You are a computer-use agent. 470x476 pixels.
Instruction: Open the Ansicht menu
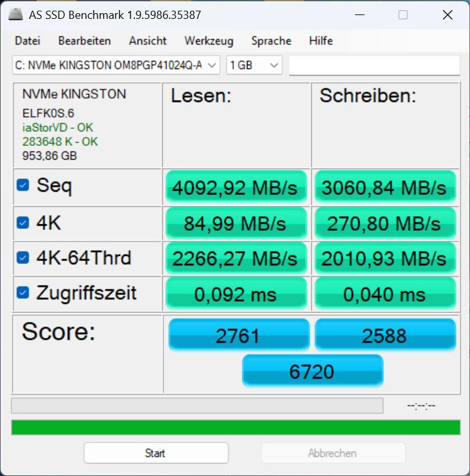(148, 41)
